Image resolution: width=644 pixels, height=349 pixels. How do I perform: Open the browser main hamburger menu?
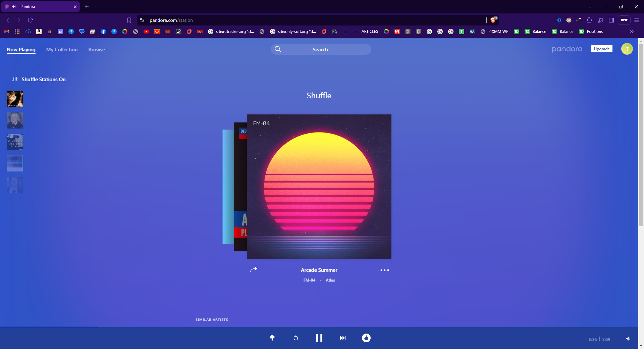click(x=637, y=20)
